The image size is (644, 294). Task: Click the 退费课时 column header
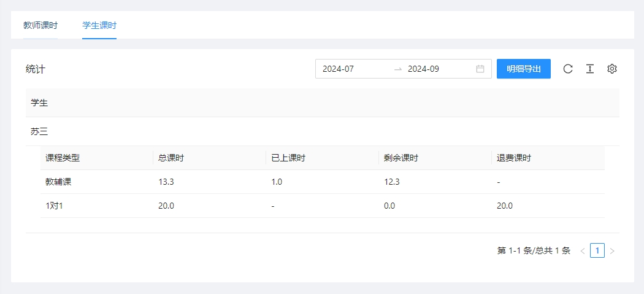[514, 158]
